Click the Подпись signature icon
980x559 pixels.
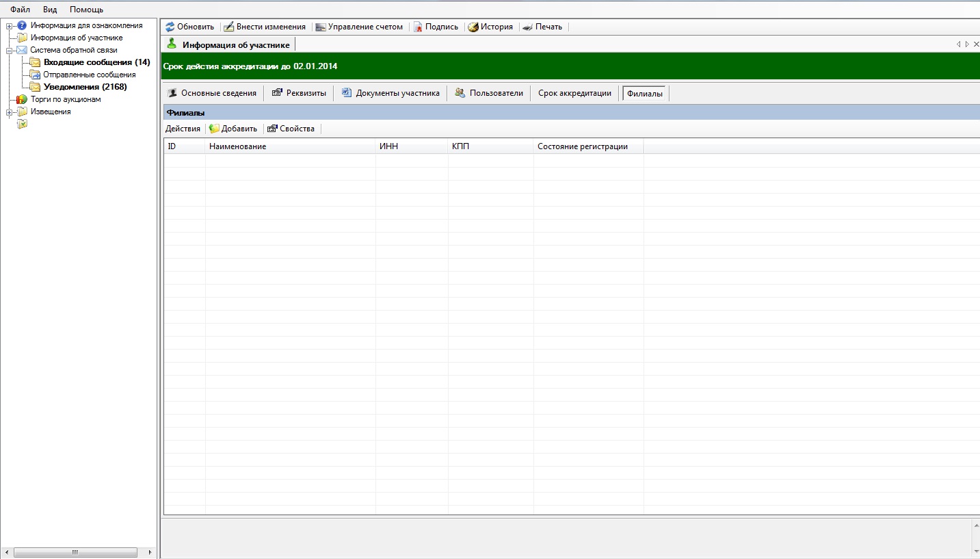coord(418,27)
